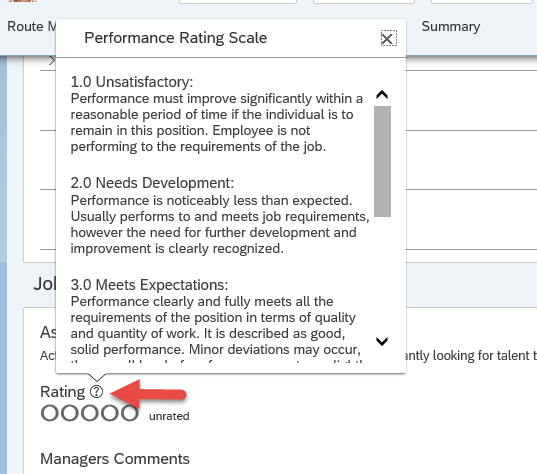The height and width of the screenshot is (474, 537).
Task: Click the 2.0 Needs Development heading
Action: (x=152, y=183)
